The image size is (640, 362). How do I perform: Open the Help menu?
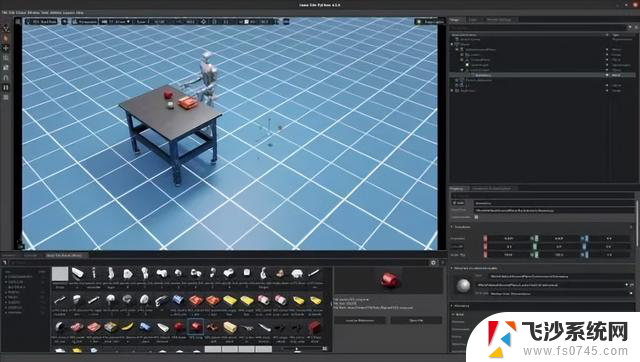pos(80,13)
